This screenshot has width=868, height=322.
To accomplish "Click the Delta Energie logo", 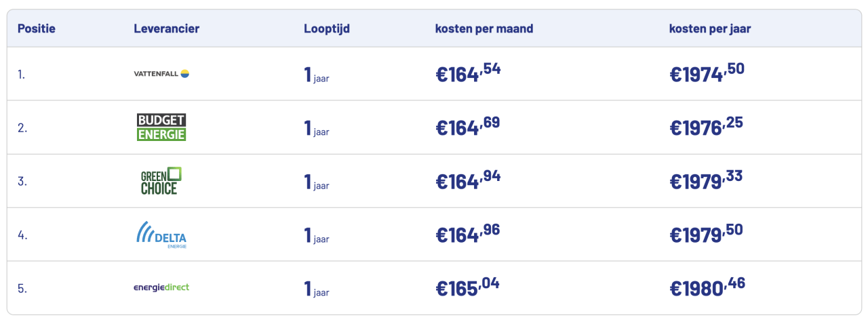I will (161, 235).
